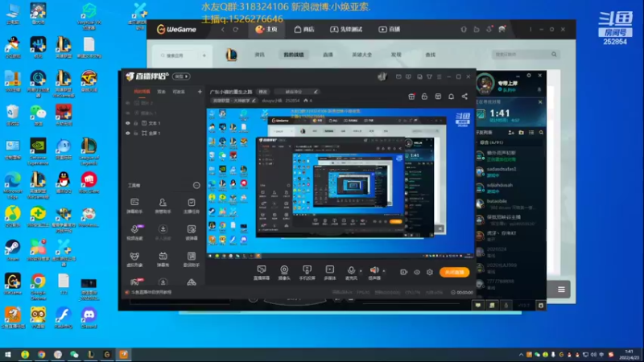This screenshot has width=644, height=362.
Task: Open Steam desktop shortcut
Action: click(13, 251)
